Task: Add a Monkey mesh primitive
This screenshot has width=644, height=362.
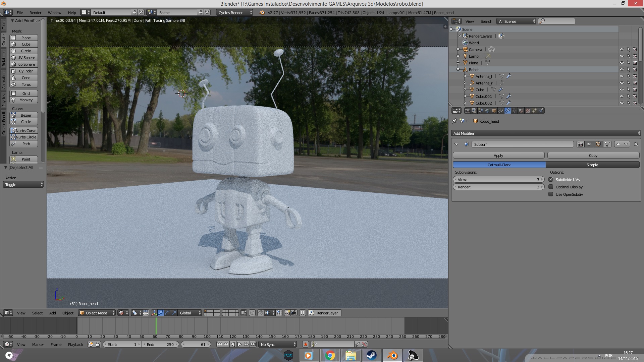Action: click(23, 100)
